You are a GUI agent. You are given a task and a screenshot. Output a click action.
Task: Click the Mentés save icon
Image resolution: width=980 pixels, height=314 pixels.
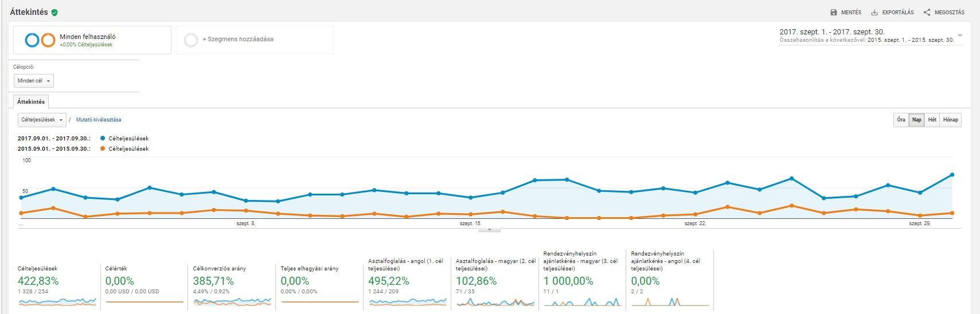834,12
